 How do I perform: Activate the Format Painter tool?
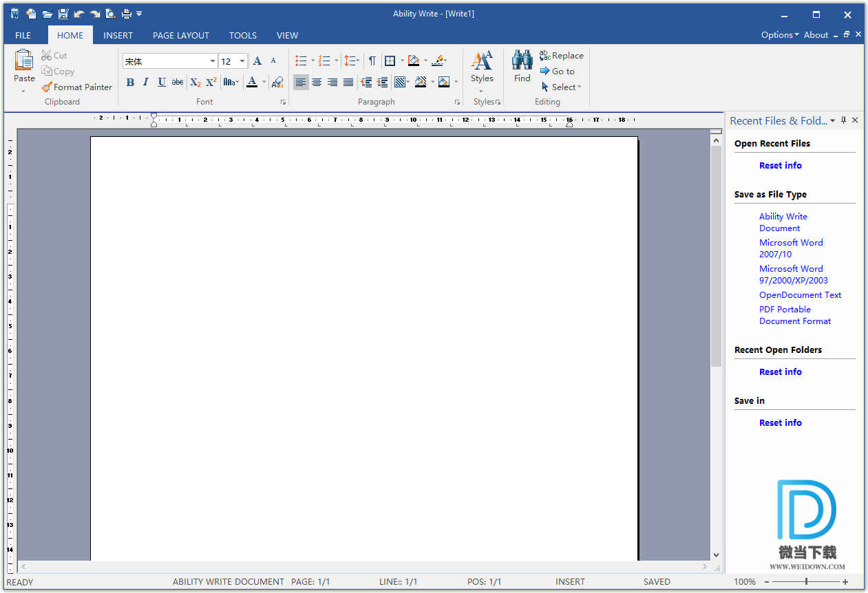click(76, 87)
